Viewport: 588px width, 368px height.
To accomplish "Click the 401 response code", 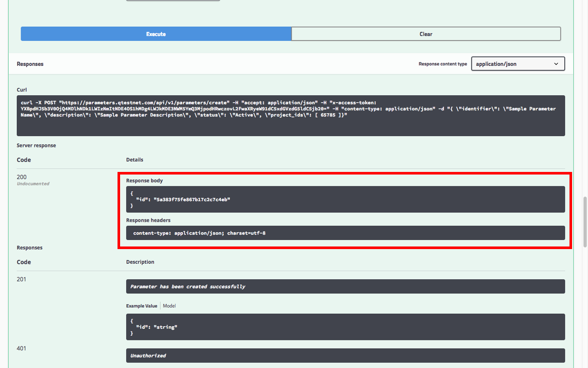I will tap(22, 348).
